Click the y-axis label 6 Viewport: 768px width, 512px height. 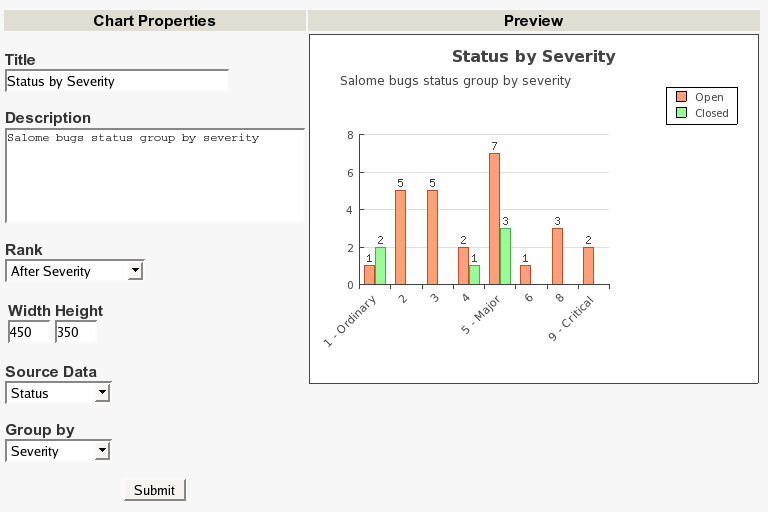click(350, 173)
